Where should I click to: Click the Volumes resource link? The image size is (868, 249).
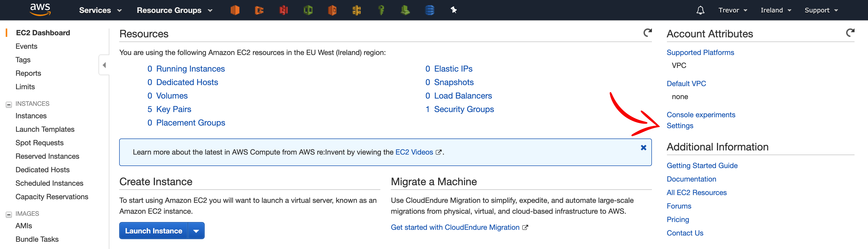tap(172, 96)
